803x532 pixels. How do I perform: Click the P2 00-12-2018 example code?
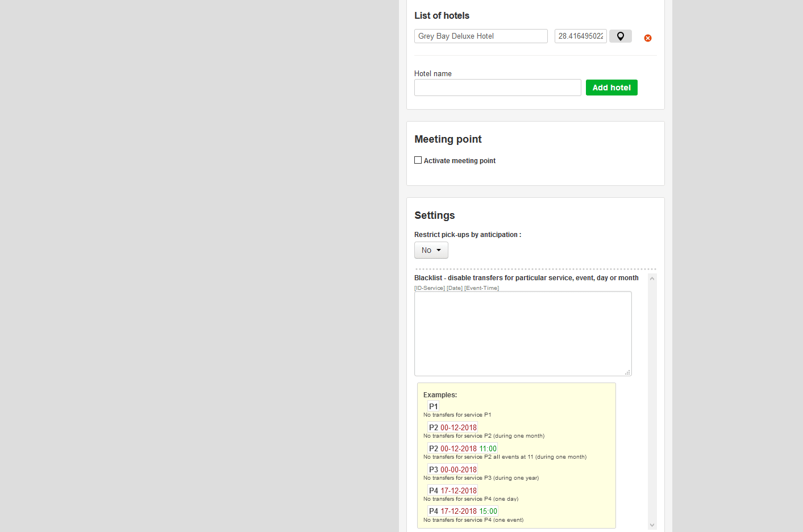[x=452, y=427]
